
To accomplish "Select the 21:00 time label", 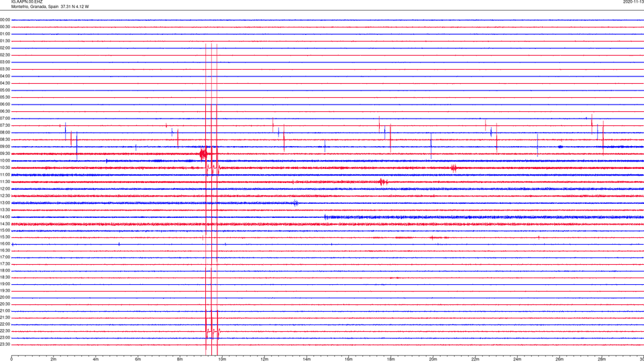I will pos(5,311).
